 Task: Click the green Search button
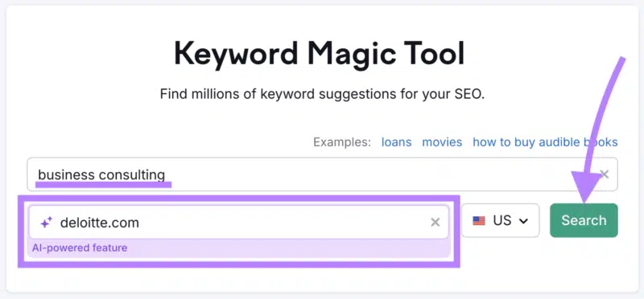pyautogui.click(x=584, y=220)
